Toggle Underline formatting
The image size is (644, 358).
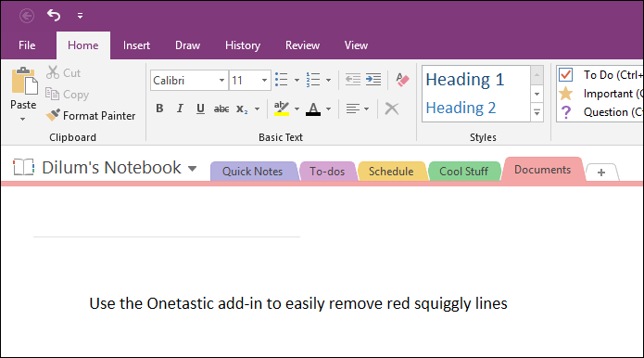(200, 109)
